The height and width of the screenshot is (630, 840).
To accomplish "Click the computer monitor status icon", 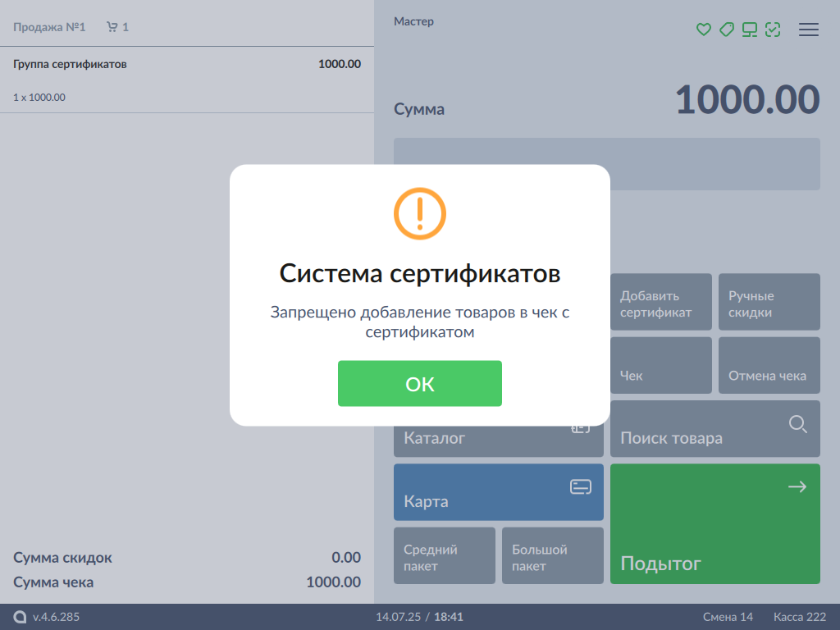I will 749,30.
